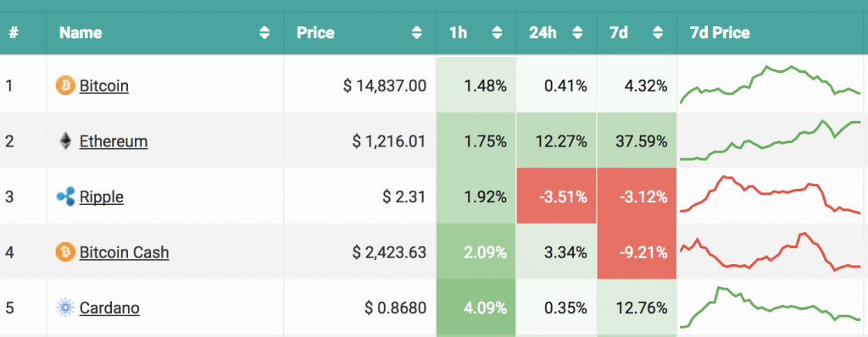868x337 pixels.
Task: Click the Bitcoin coin logo icon
Action: (65, 86)
